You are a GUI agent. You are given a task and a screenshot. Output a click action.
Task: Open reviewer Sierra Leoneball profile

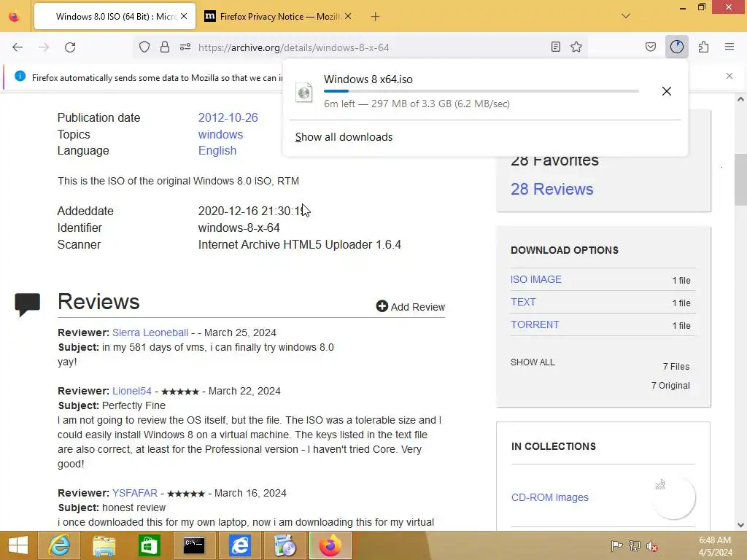click(x=150, y=332)
